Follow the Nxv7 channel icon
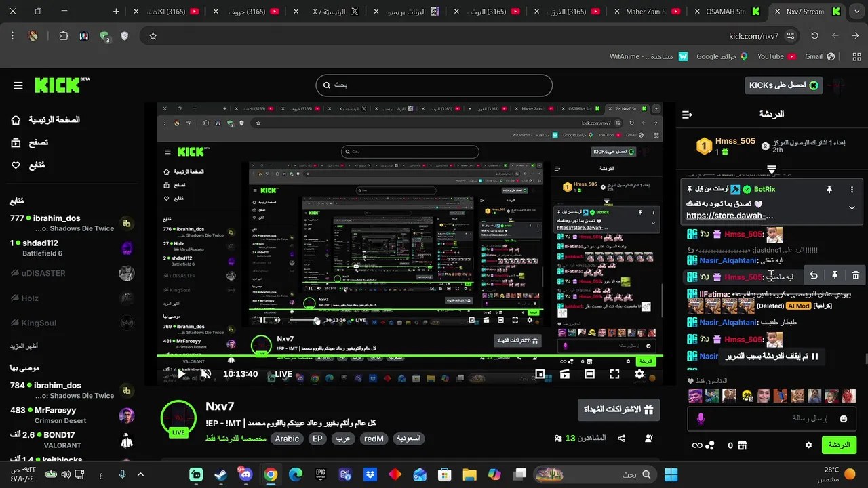Viewport: 868px width, 488px height. click(649, 439)
